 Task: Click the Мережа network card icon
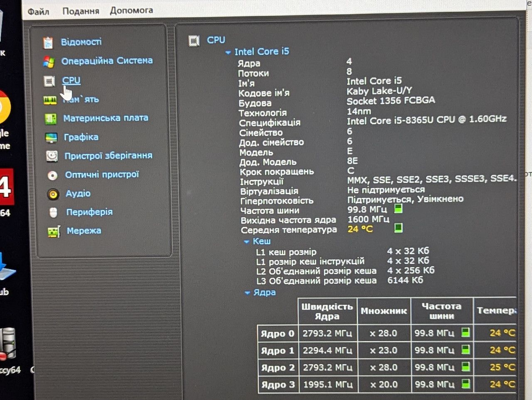[54, 231]
